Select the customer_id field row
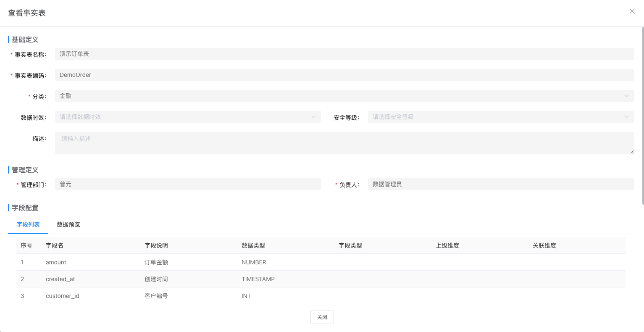644x332 pixels. pyautogui.click(x=62, y=296)
